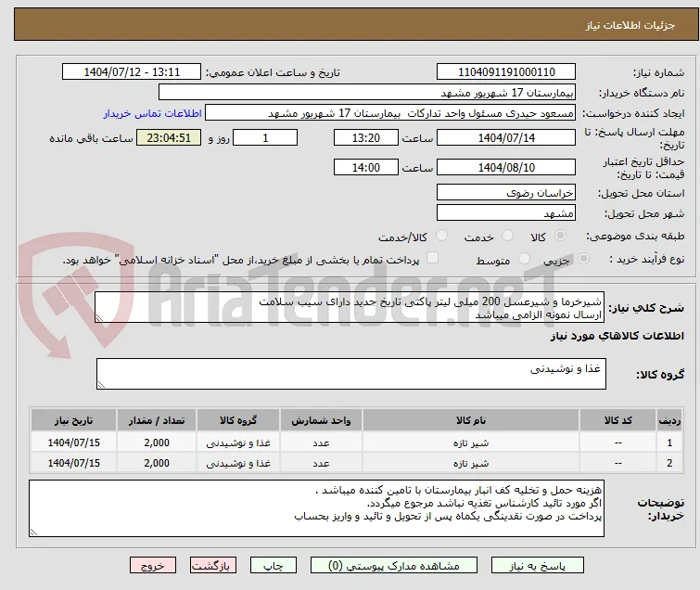Click the deadline time field 13:20
Viewport: 700px width, 590px height.
366,137
